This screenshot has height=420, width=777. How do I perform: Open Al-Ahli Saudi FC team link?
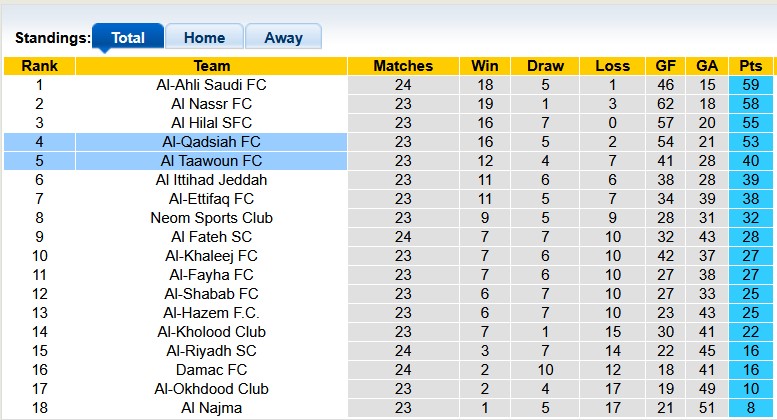[212, 85]
